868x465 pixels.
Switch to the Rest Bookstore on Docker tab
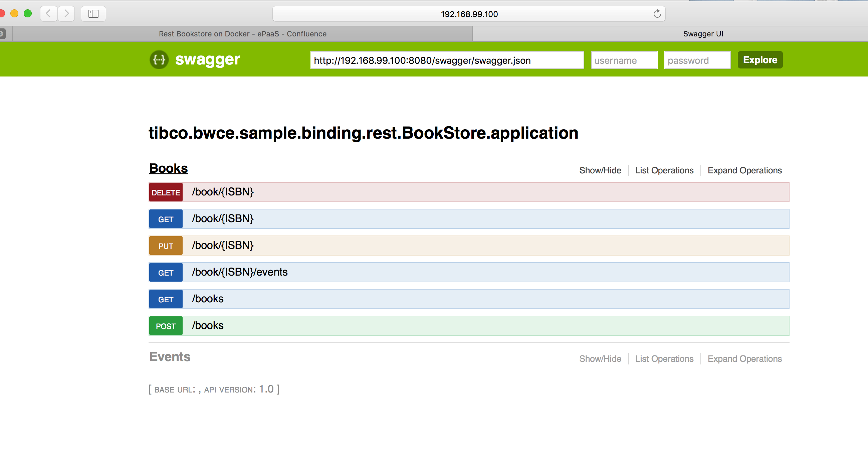coord(243,34)
